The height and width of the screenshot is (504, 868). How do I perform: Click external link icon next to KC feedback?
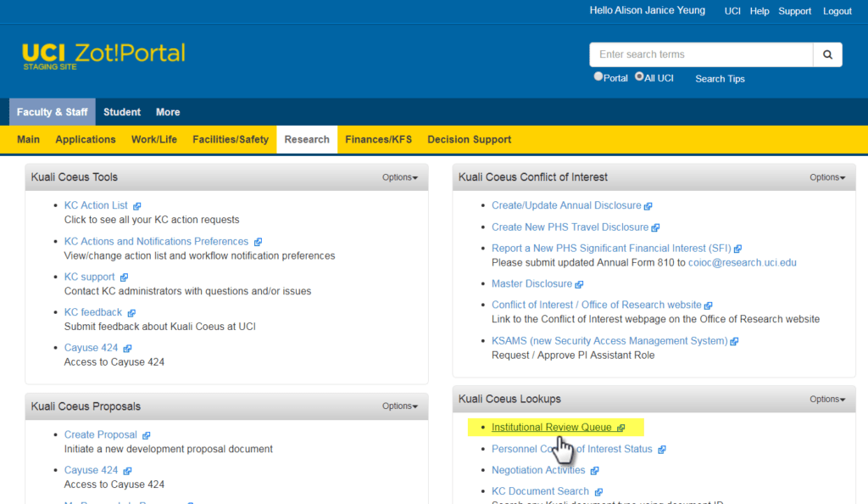[131, 313]
